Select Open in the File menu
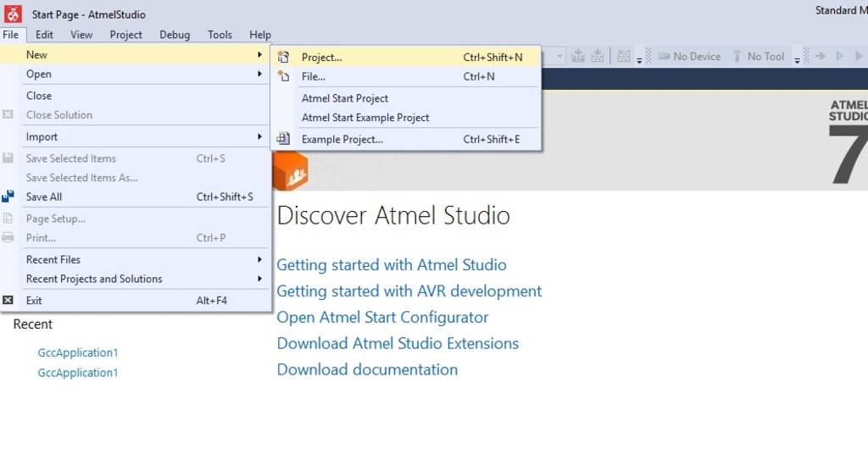Viewport: 868px width, 449px height. (136, 74)
